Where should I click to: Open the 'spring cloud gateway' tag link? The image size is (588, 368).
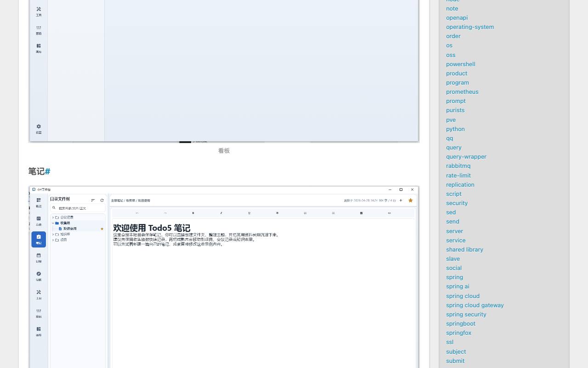(475, 305)
